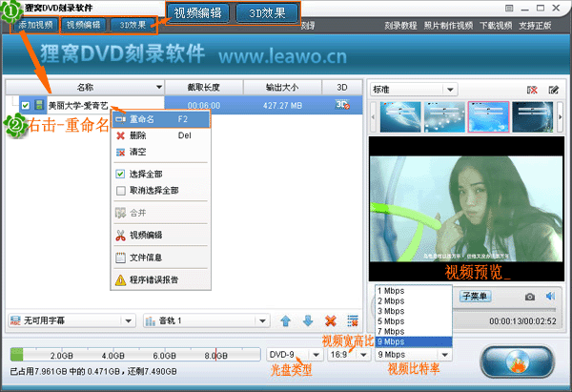Open the 刻录教程 link
The height and width of the screenshot is (392, 572).
[x=400, y=26]
